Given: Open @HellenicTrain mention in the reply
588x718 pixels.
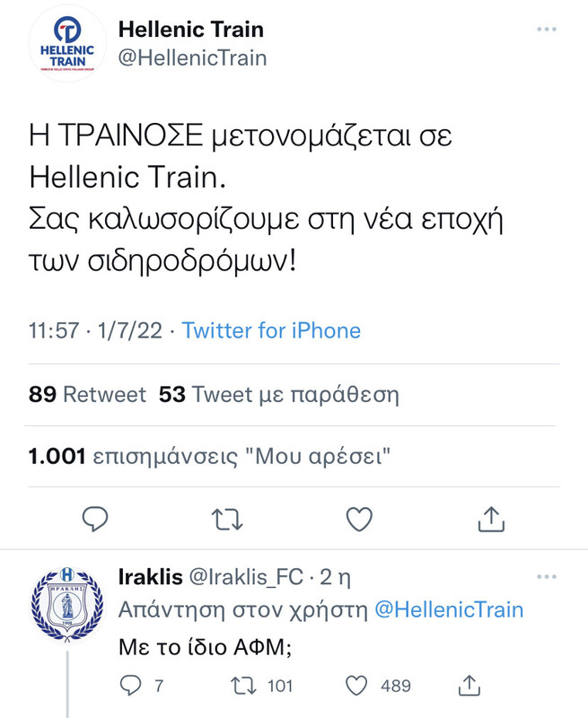Looking at the screenshot, I should 447,609.
